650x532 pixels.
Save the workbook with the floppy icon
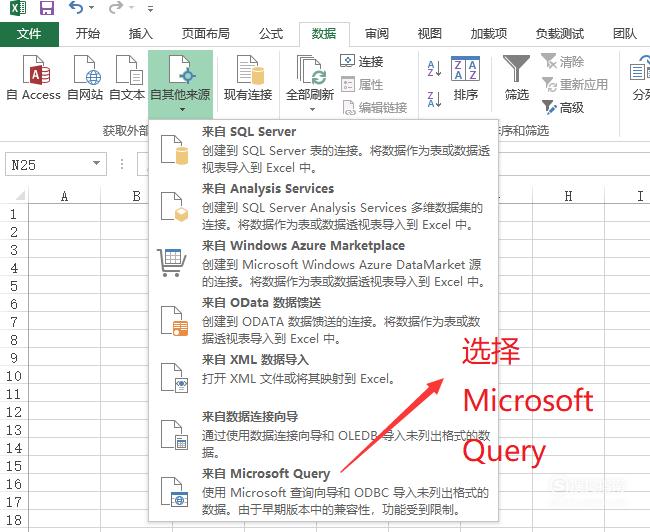pyautogui.click(x=47, y=8)
